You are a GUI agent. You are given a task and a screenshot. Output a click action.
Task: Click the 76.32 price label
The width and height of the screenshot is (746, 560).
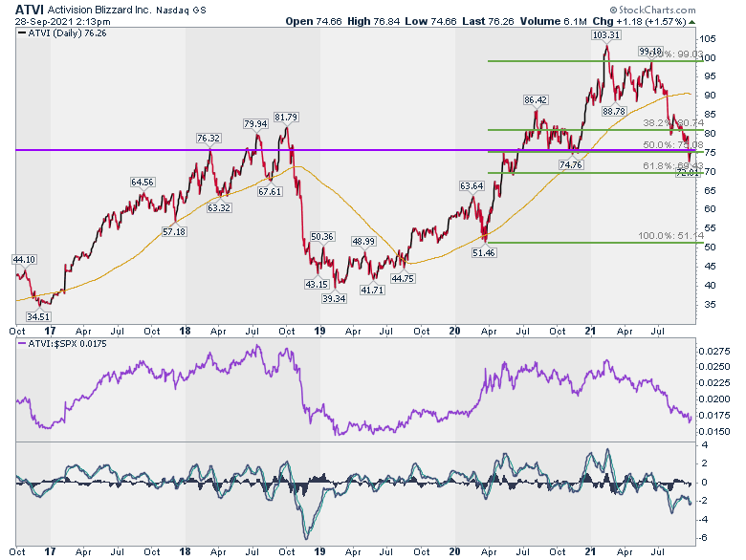[x=208, y=139]
